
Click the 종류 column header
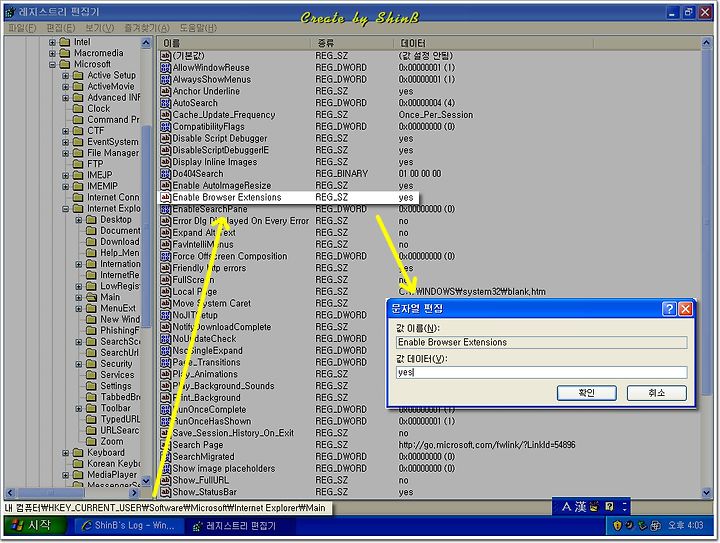tap(352, 43)
